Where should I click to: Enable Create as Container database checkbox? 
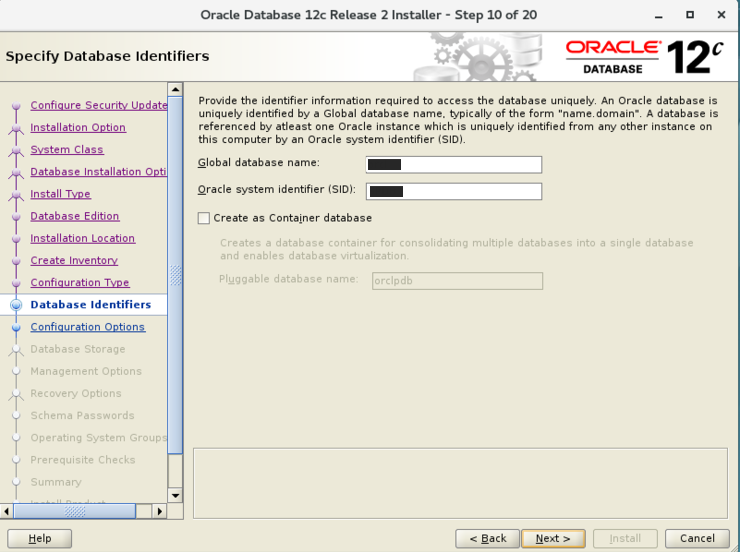click(203, 218)
